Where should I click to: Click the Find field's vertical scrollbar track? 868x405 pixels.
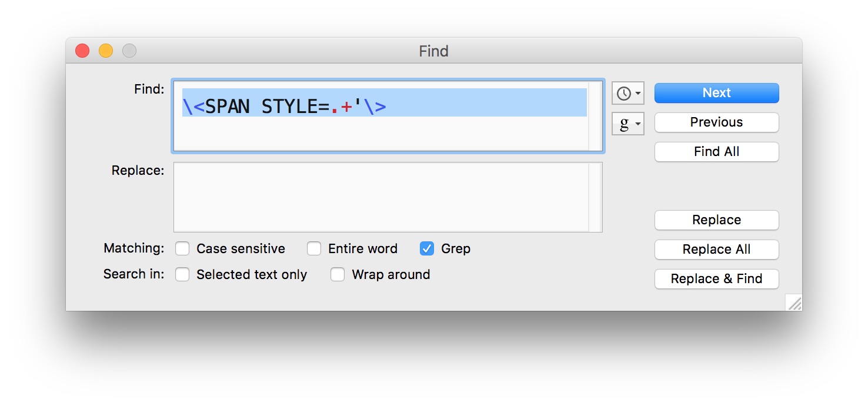(x=595, y=117)
